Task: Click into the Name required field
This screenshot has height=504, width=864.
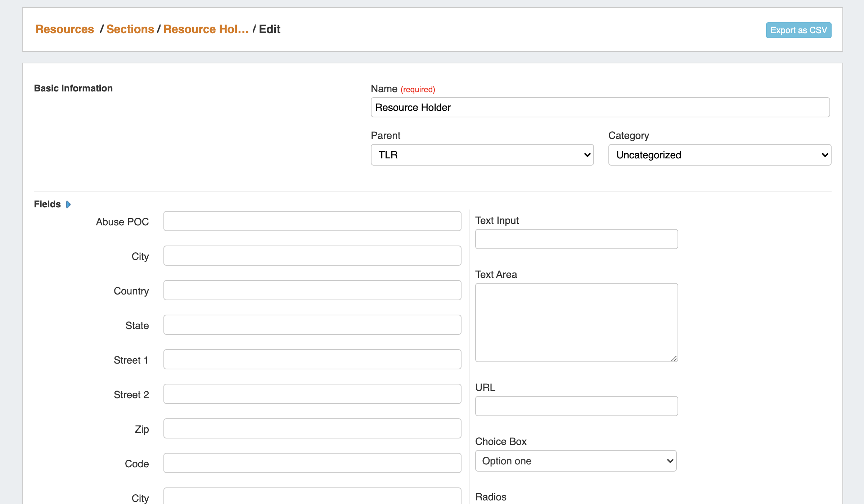Action: pyautogui.click(x=600, y=107)
